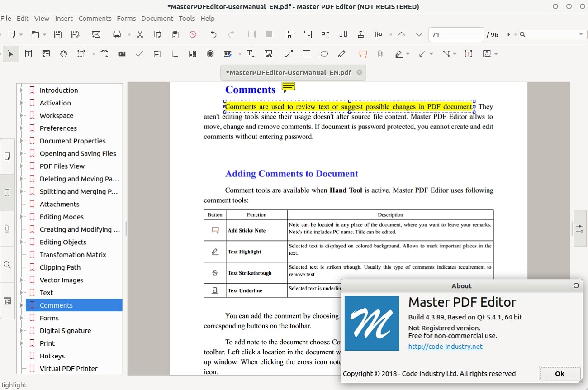Send document by email envelope icon

(96, 34)
